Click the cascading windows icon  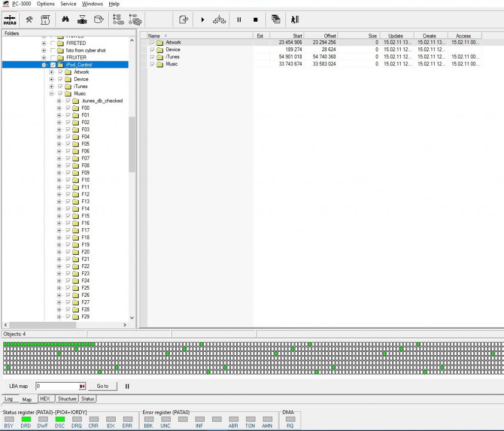[x=276, y=20]
